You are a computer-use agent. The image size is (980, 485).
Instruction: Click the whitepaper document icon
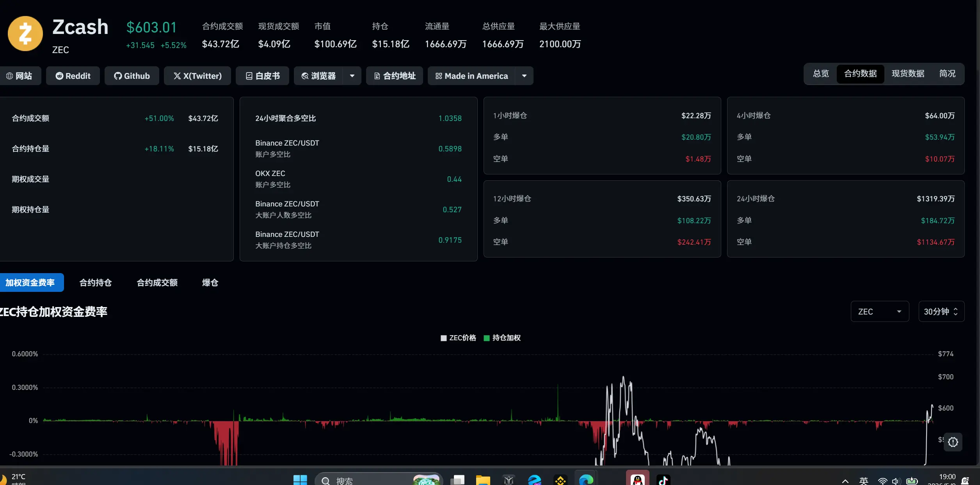point(249,76)
